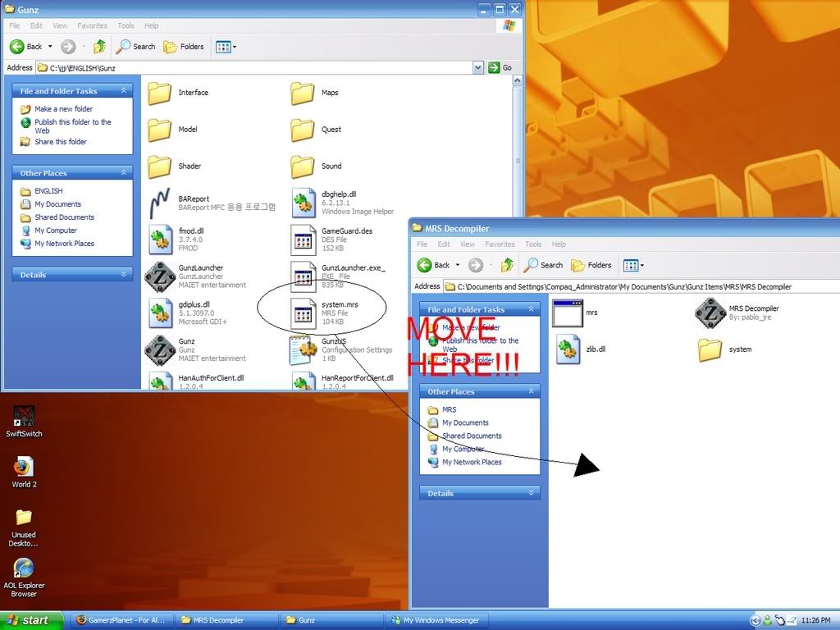Switch to MRS Decompiler taskbar button
This screenshot has width=840, height=630.
[226, 620]
